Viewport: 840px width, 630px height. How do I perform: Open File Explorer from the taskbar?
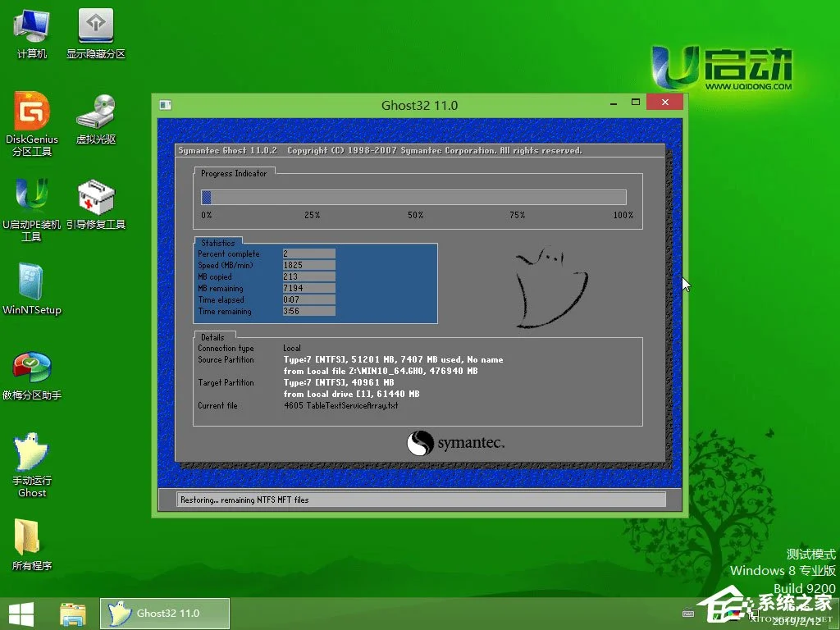point(73,614)
